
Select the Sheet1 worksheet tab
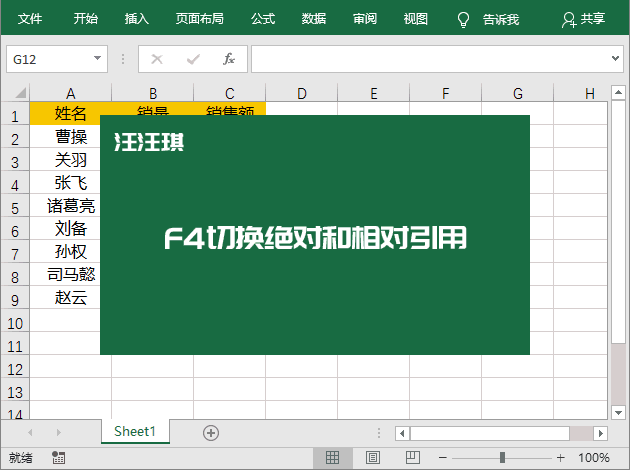(x=135, y=431)
